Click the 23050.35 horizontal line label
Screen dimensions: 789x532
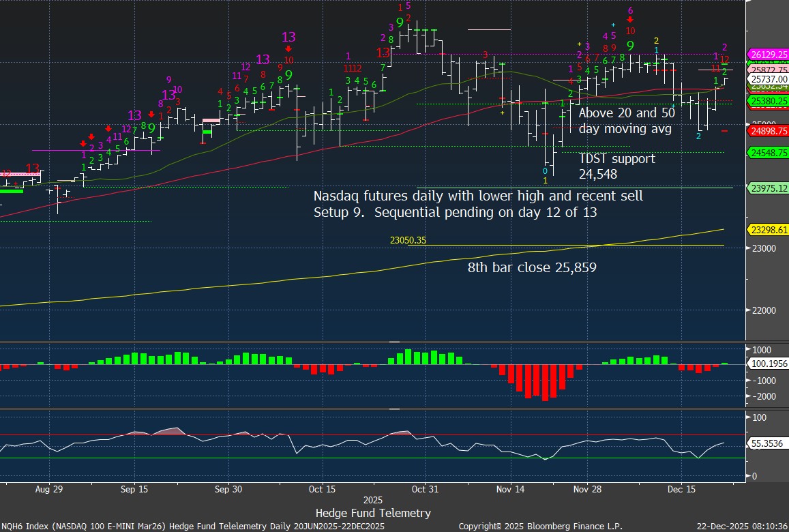[408, 240]
